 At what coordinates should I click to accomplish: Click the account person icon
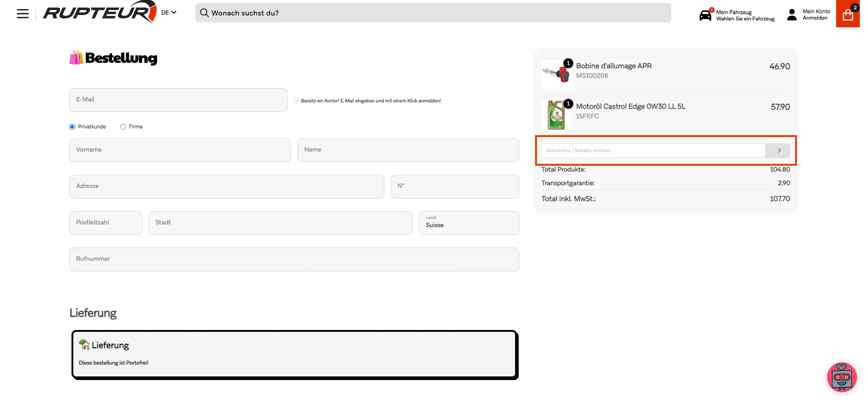pyautogui.click(x=792, y=15)
